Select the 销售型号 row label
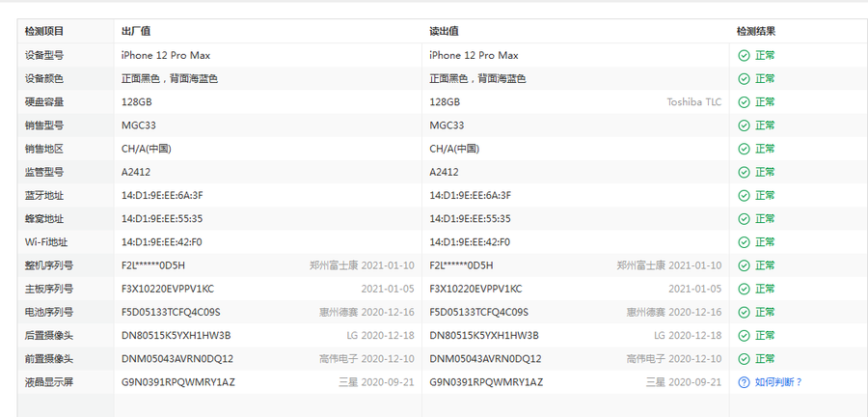 (44, 125)
